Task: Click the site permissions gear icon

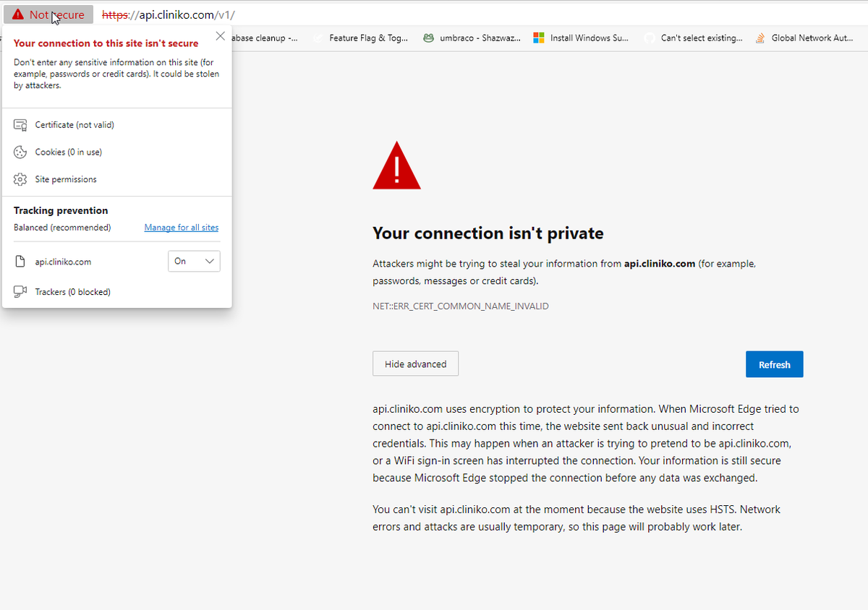Action: [20, 179]
